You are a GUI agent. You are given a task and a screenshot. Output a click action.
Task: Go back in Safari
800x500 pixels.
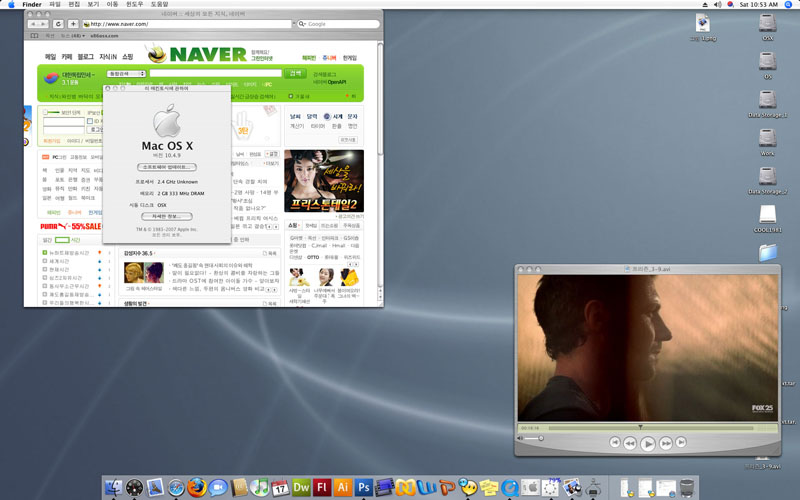33,24
